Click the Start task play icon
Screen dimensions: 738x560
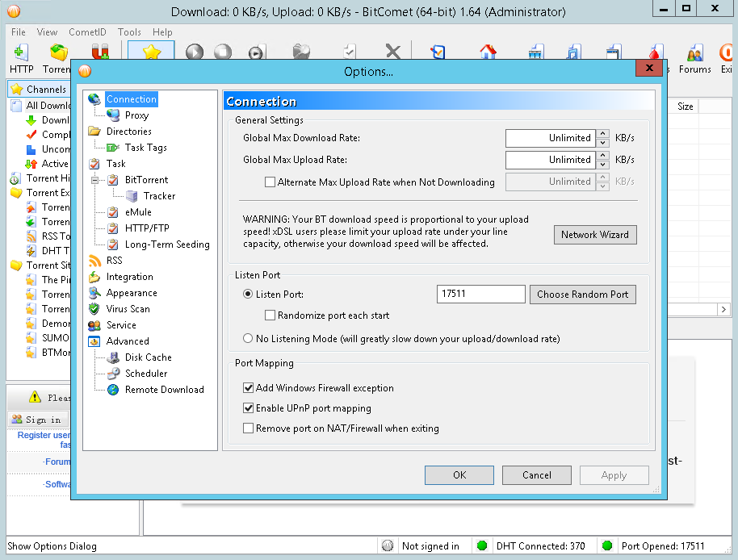click(x=195, y=52)
